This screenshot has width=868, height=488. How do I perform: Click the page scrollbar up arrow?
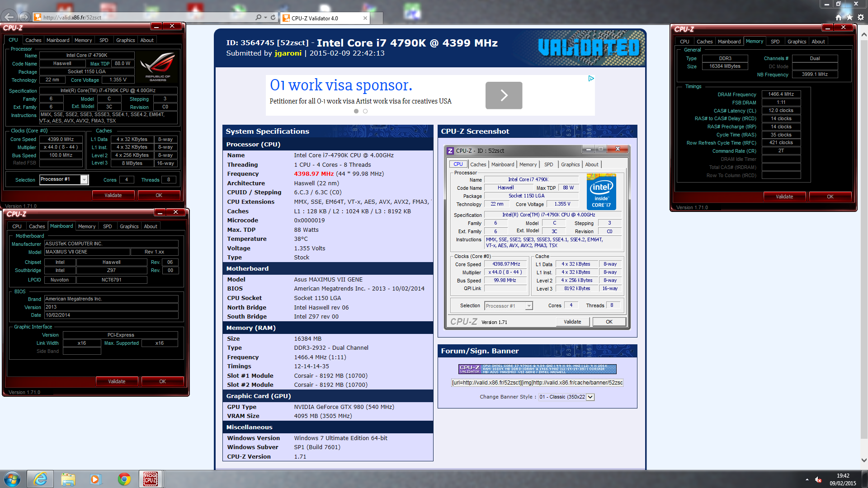click(864, 34)
